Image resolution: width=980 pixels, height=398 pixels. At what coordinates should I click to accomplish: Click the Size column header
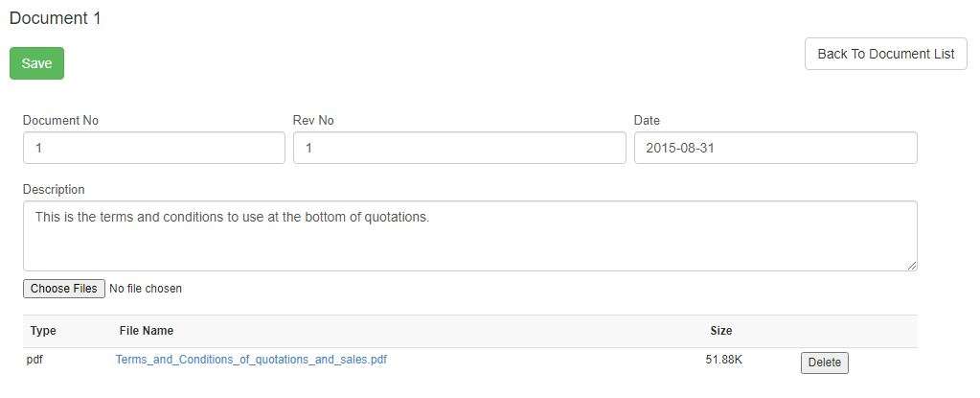720,331
